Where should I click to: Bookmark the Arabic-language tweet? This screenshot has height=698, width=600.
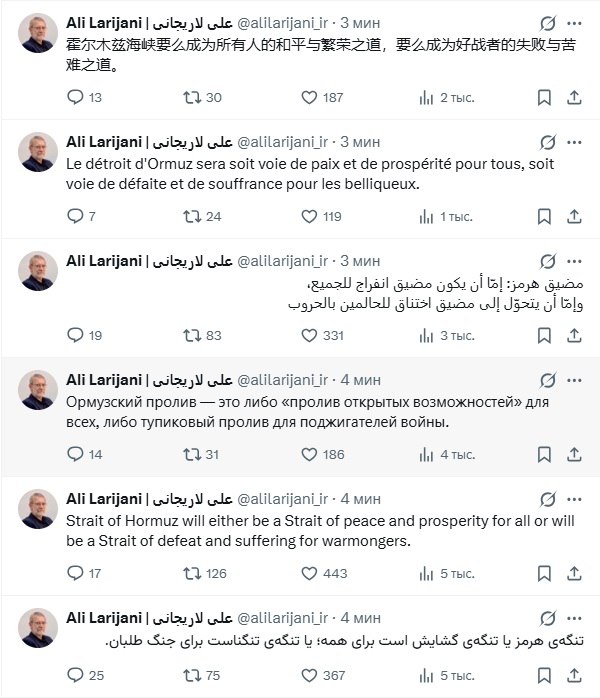coord(544,335)
